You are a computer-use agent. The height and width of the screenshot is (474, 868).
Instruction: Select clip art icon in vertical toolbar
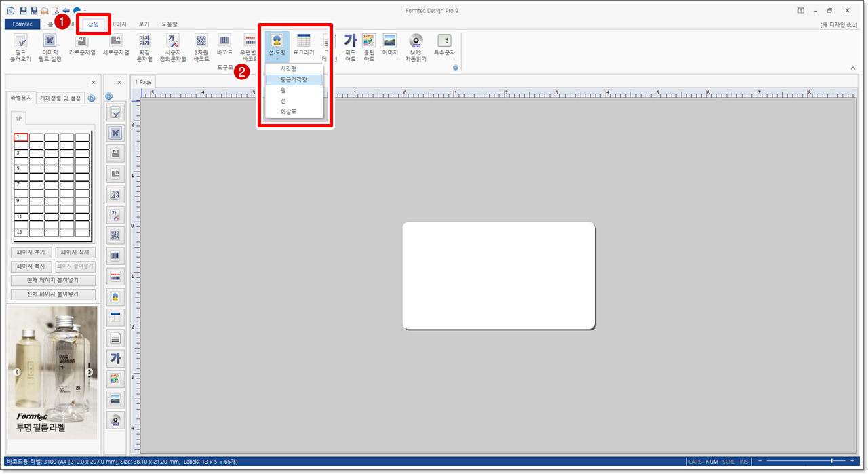point(115,379)
